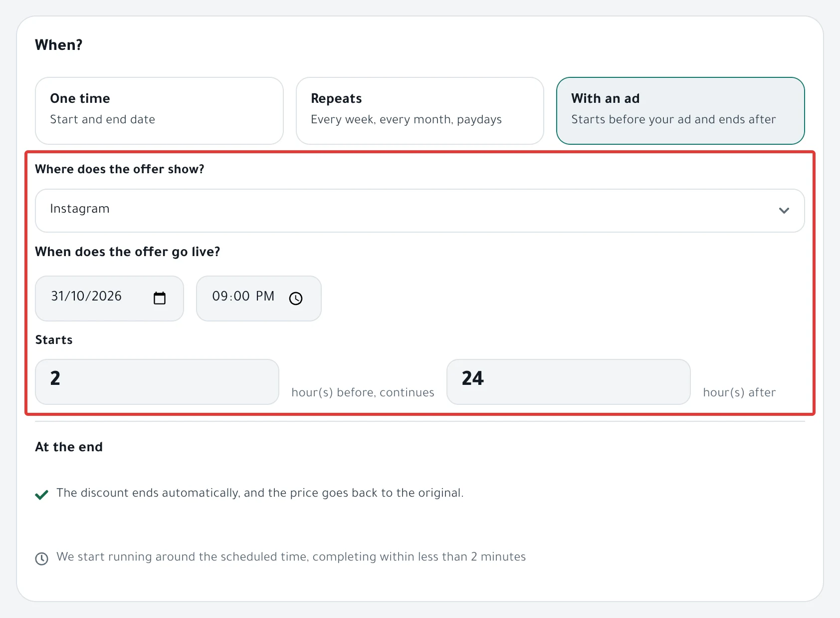This screenshot has width=840, height=618.
Task: Click 'When does the offer go live?' label
Action: [x=128, y=252]
